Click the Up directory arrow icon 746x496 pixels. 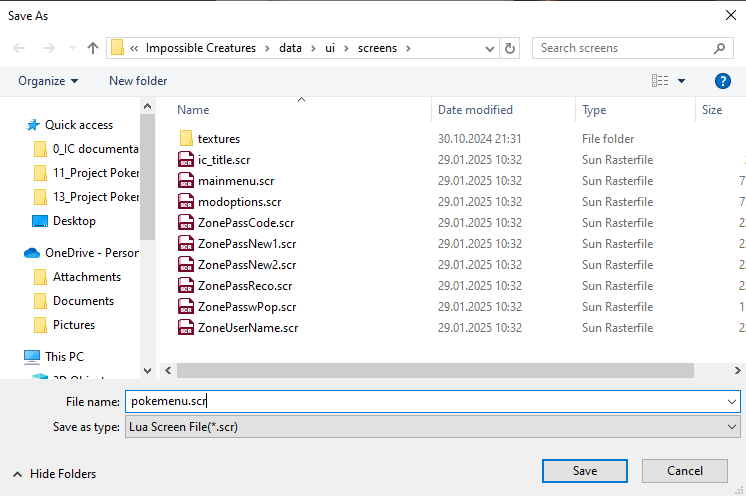[93, 48]
